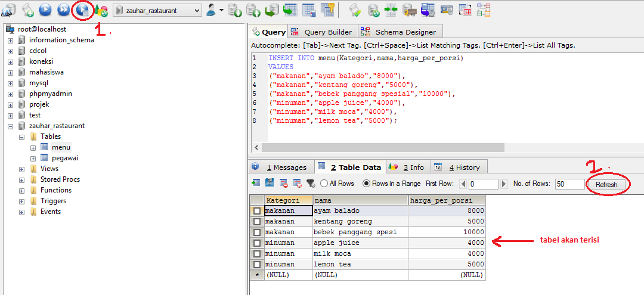The width and height of the screenshot is (644, 295).
Task: Click the Cancel Changes icon with red X
Action: (x=298, y=183)
